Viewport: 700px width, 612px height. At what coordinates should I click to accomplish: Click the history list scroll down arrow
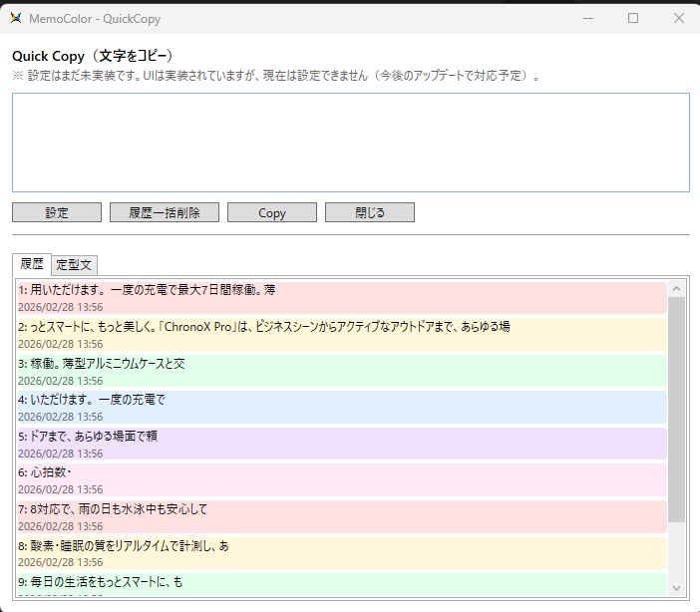pos(676,588)
